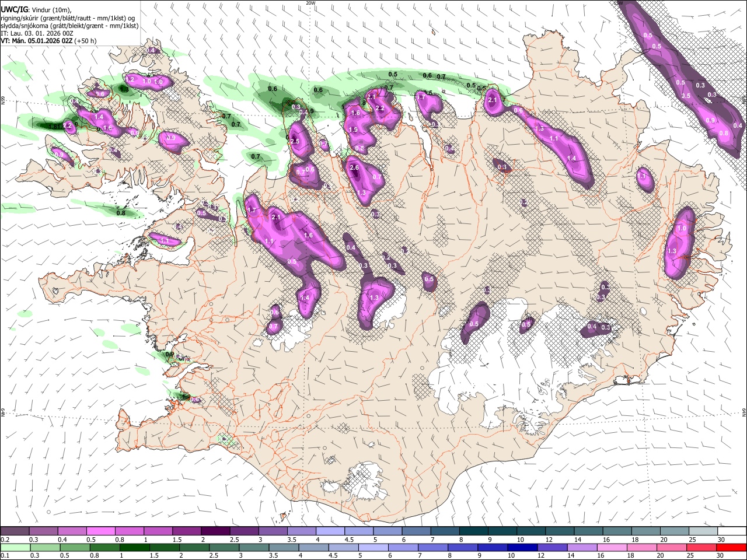
Task: Click the lavender 4–4.5 snowfall legend swatch
Action: click(330, 531)
